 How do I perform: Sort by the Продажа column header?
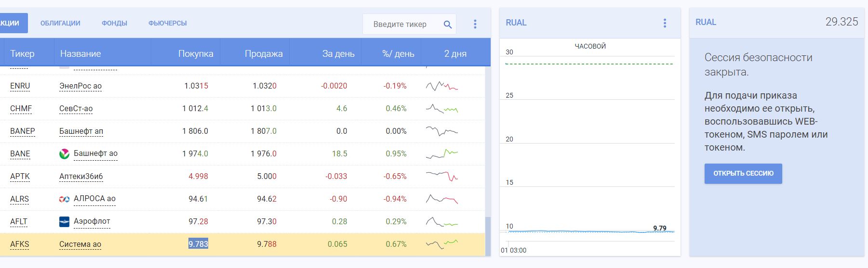(x=264, y=53)
